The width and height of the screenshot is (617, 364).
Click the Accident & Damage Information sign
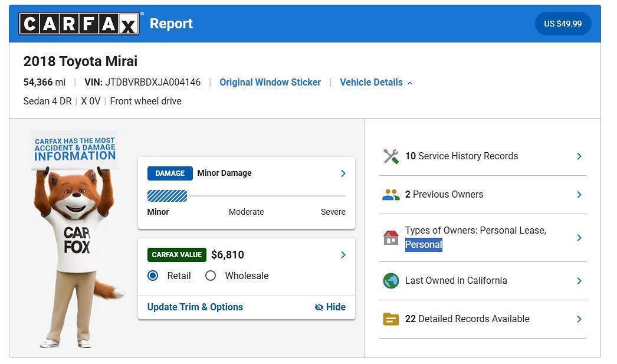pos(75,149)
